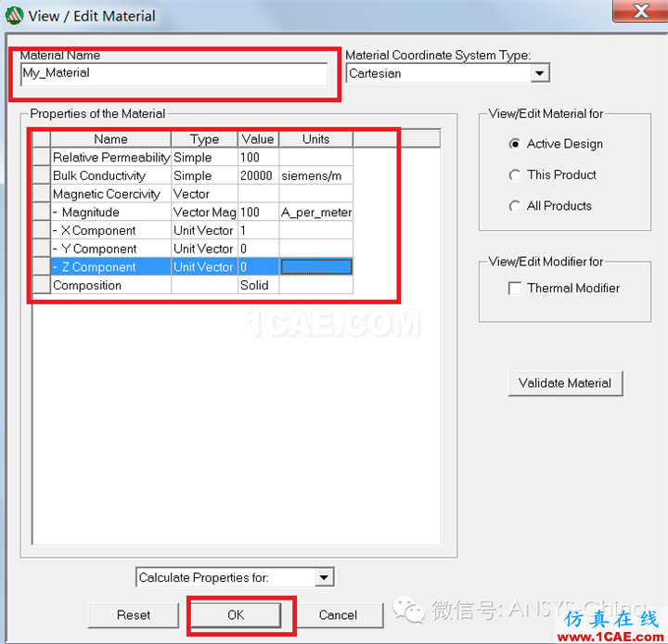
Task: Click the Magnitude units cell A_per_meter
Action: [315, 213]
